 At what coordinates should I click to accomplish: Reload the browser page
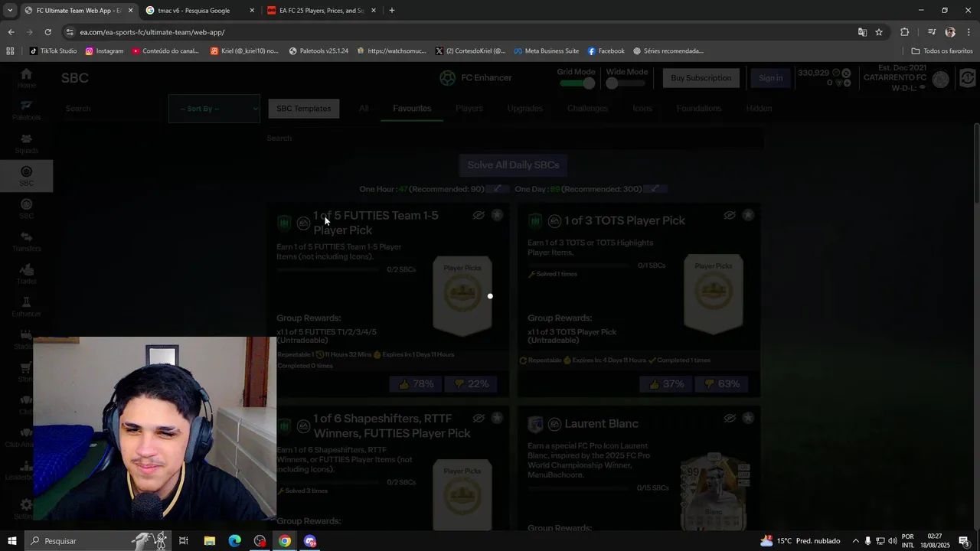coord(47,32)
